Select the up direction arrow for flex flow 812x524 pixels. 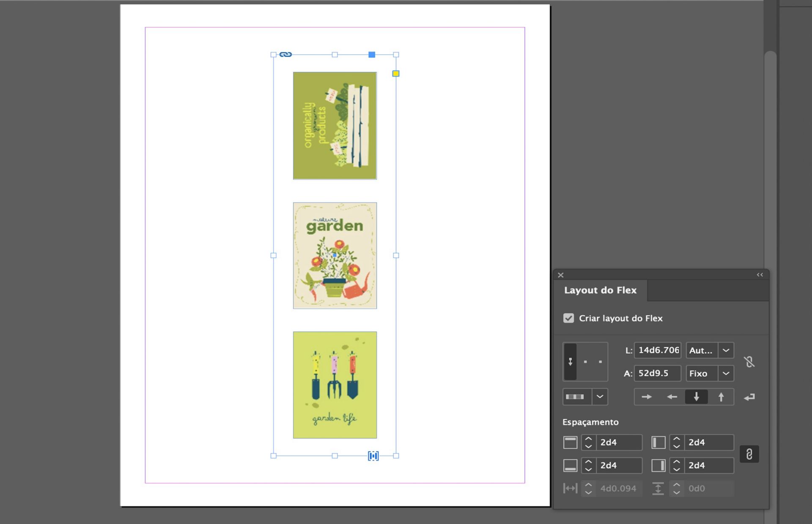pyautogui.click(x=721, y=397)
